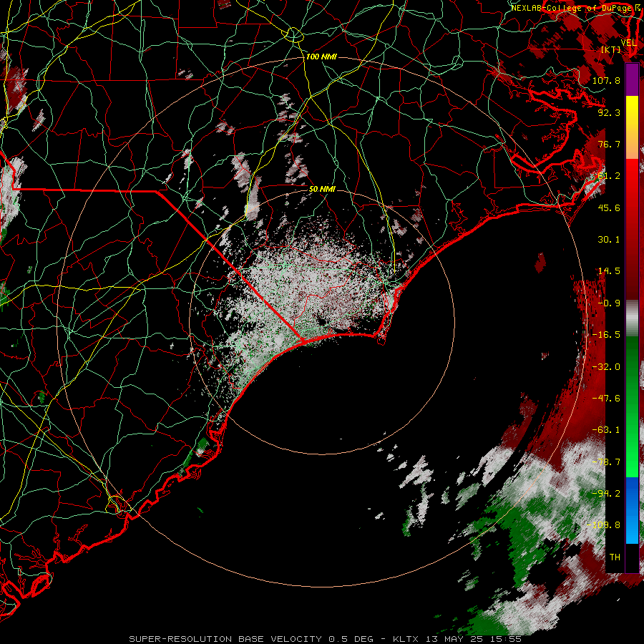Click the TH label on the color bar
The height and width of the screenshot is (644, 644).
(615, 557)
